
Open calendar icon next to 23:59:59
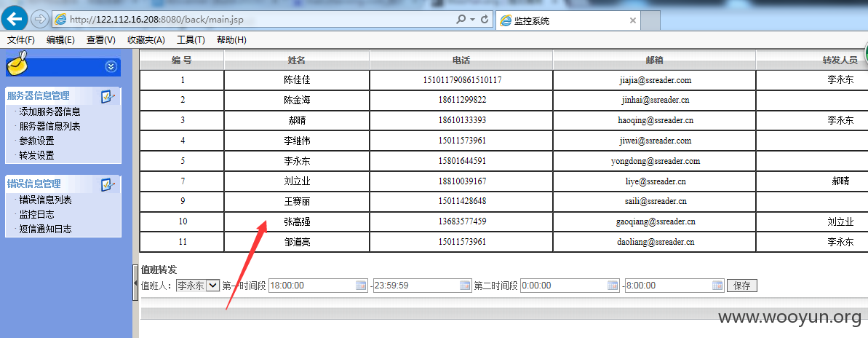[x=466, y=286]
